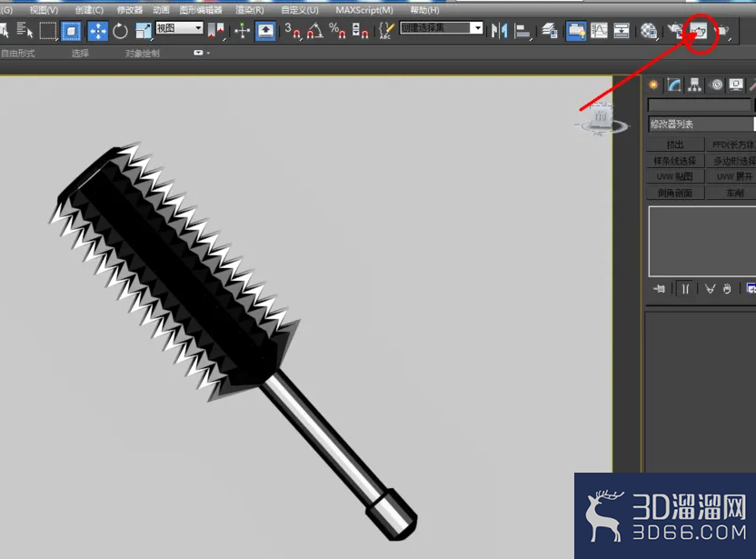Screen dimensions: 756x559
Task: Open Curve Editor
Action: 599,31
